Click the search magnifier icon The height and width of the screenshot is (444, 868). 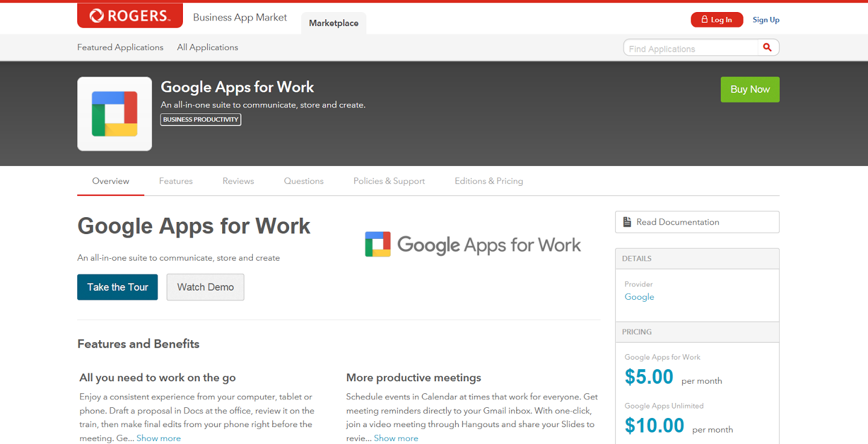pos(767,47)
